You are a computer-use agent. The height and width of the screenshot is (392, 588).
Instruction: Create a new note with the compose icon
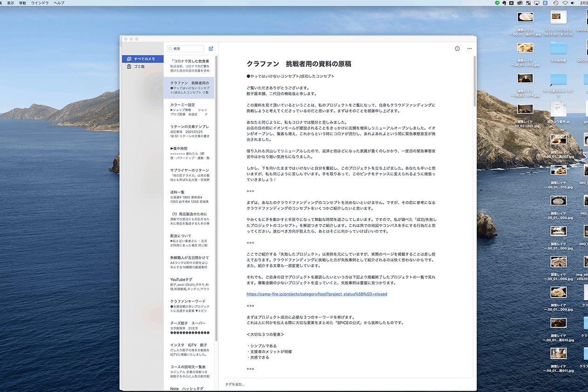pyautogui.click(x=211, y=48)
